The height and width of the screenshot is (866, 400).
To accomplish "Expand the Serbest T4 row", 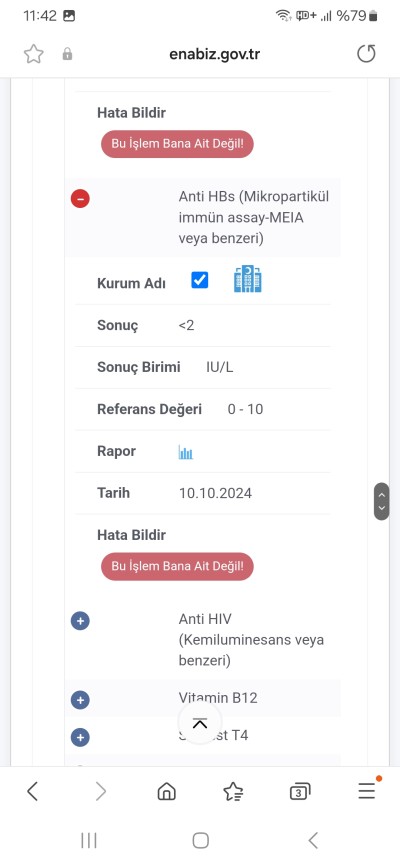I will pyautogui.click(x=80, y=737).
